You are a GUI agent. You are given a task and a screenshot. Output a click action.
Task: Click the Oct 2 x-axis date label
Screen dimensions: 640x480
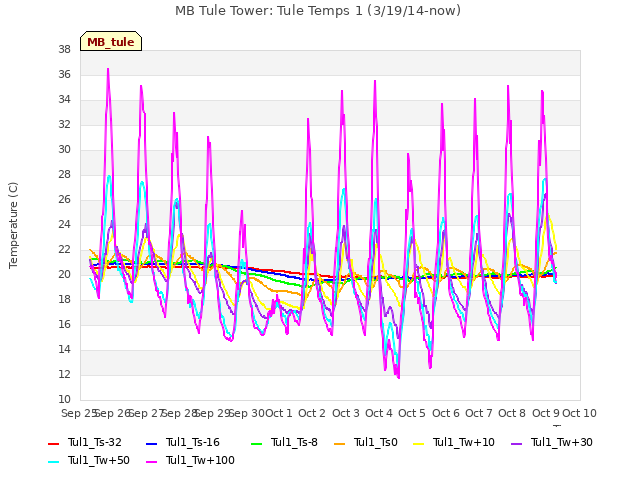tap(312, 413)
